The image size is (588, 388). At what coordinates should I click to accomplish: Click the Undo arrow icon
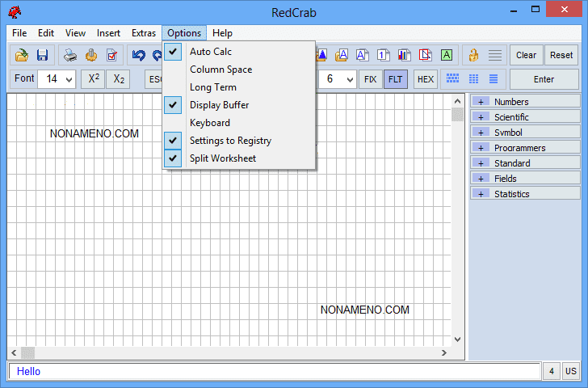[x=138, y=55]
